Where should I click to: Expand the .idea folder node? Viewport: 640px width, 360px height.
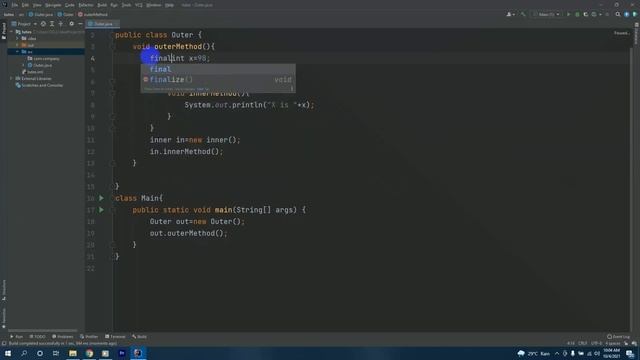[18, 38]
